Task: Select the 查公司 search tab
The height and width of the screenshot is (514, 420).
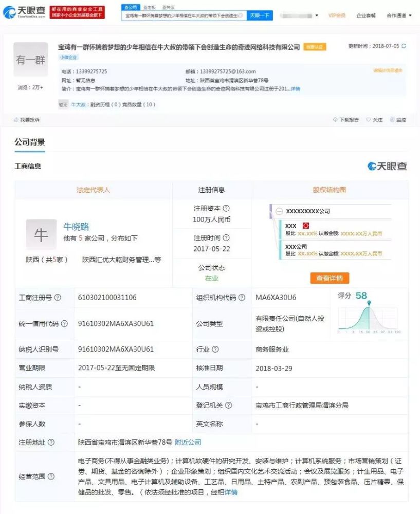Action: point(131,7)
